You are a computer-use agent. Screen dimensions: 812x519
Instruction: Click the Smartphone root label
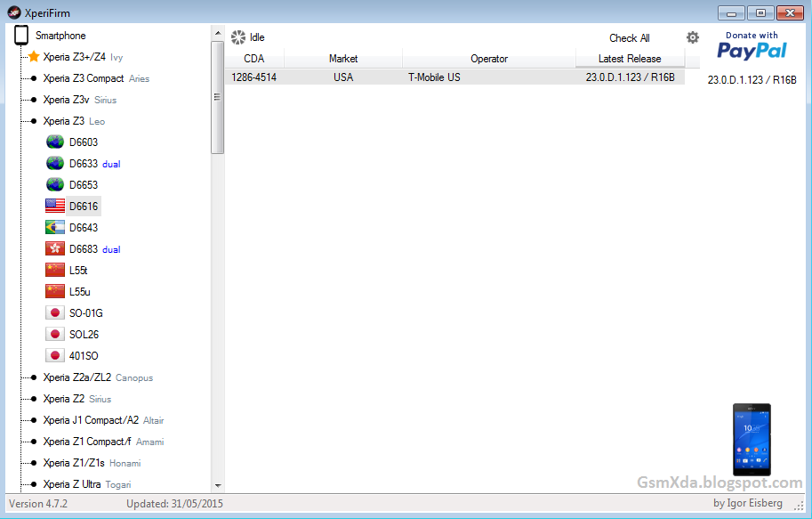click(x=60, y=36)
